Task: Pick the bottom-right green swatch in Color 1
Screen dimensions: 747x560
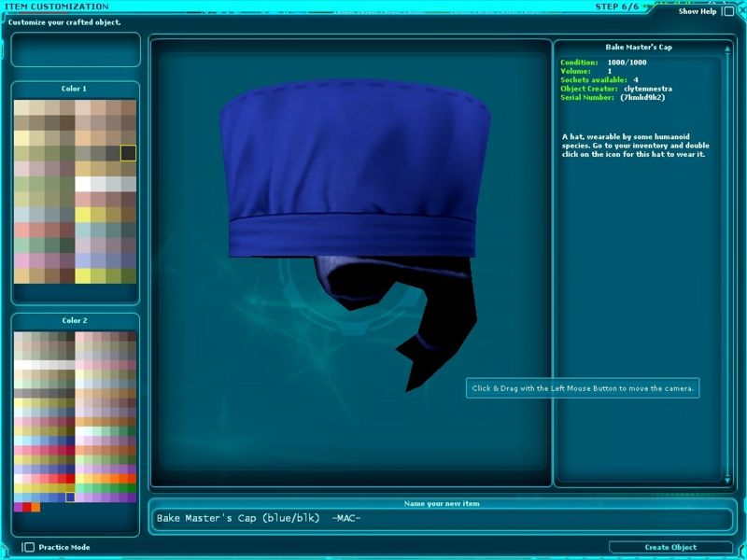Action: (x=128, y=275)
